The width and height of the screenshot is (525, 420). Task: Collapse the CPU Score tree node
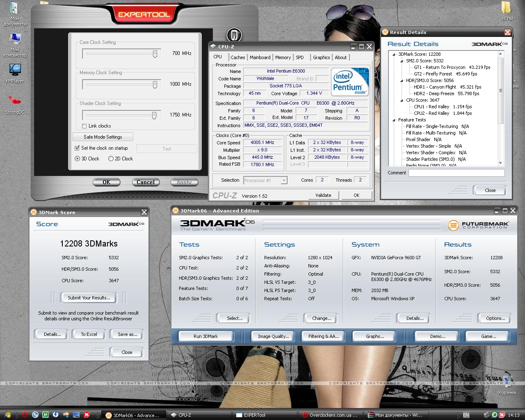[402, 100]
